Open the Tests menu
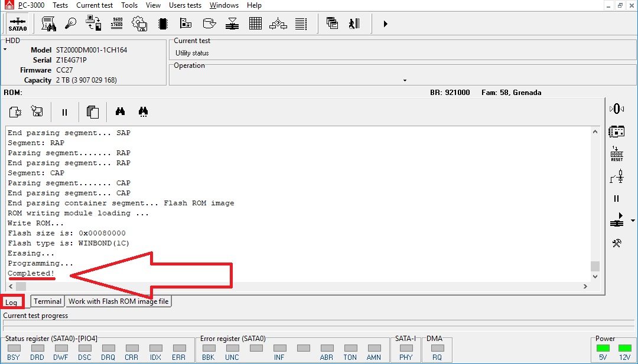The image size is (638, 364). 60,5
